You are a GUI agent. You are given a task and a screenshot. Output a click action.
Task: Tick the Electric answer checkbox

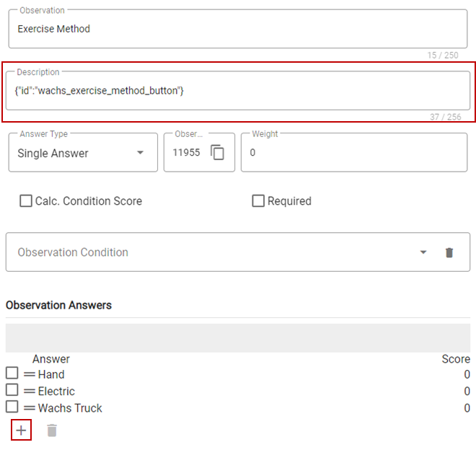pyautogui.click(x=12, y=389)
